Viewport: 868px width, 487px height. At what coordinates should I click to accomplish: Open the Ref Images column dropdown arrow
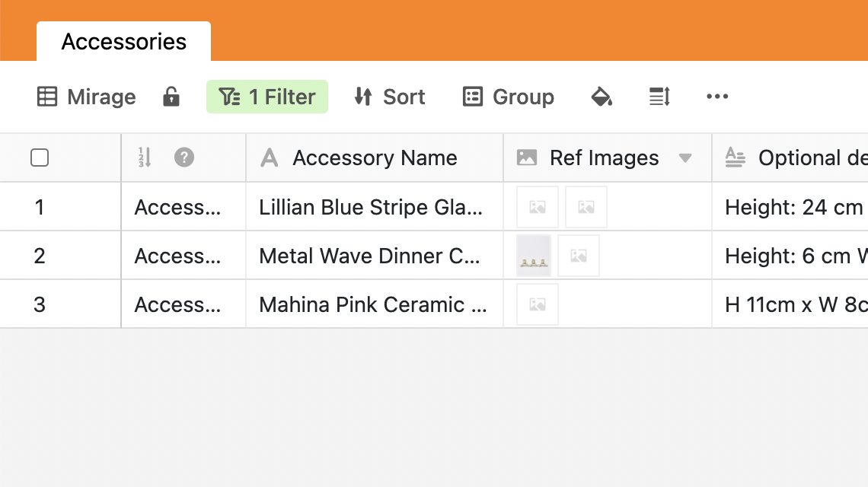685,158
